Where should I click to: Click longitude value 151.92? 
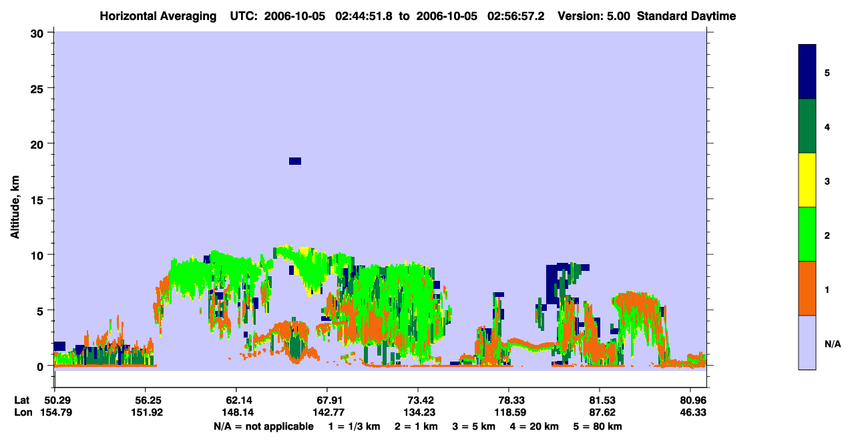(x=148, y=412)
